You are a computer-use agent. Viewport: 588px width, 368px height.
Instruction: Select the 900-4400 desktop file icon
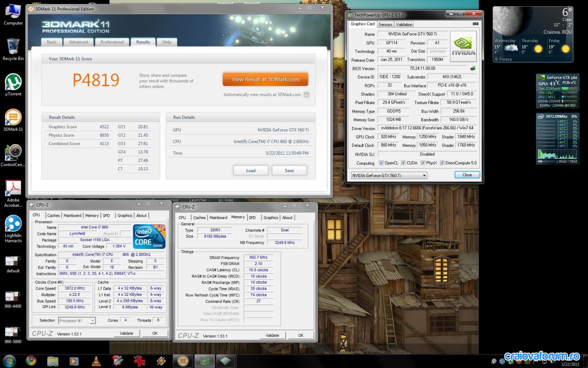[13, 300]
